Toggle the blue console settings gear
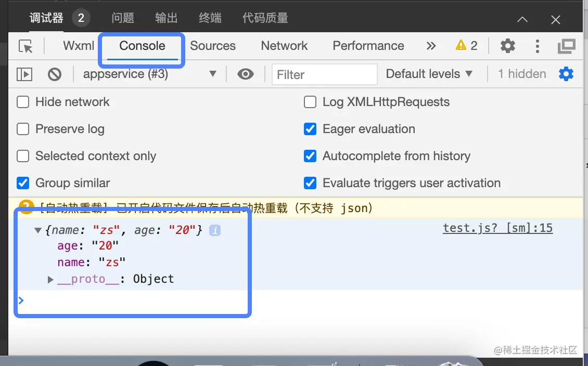Viewport: 588px width, 366px height. tap(566, 74)
